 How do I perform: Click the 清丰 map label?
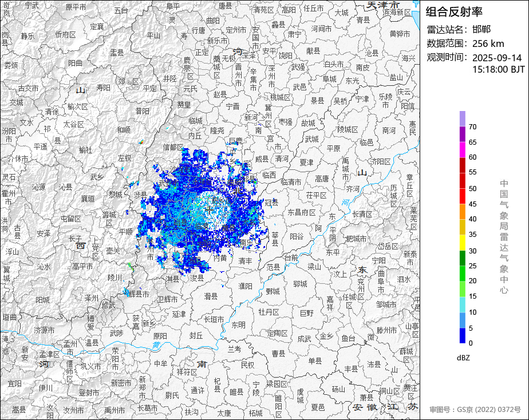245,261
